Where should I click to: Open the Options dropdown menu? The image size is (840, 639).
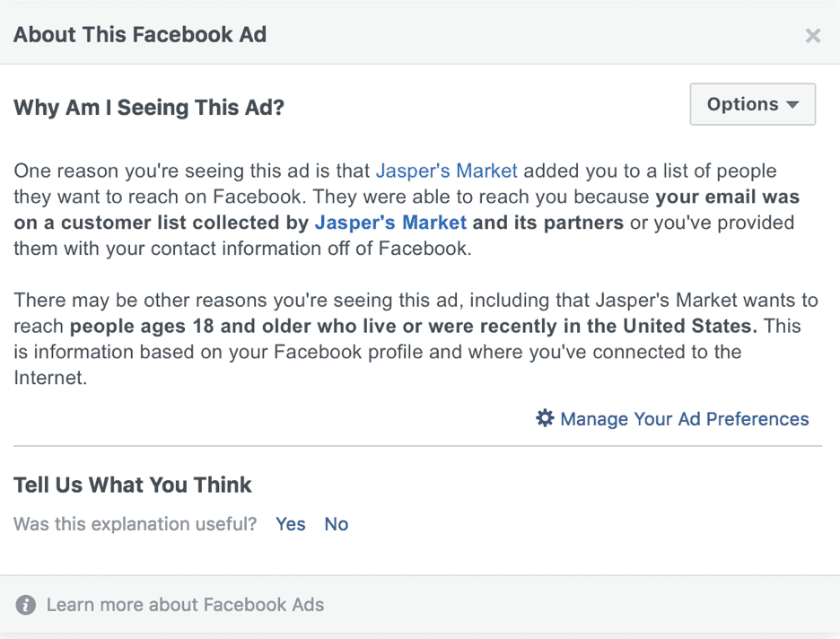click(753, 104)
